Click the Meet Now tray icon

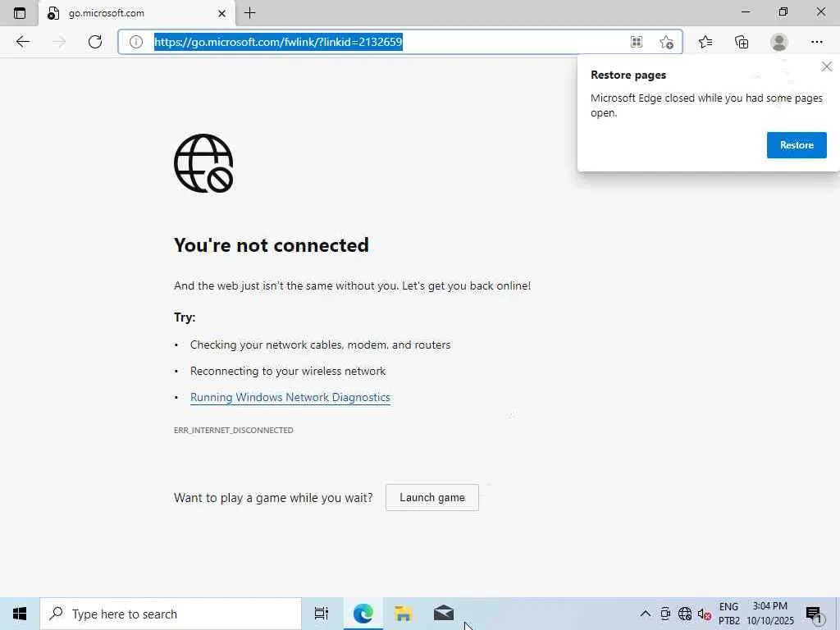click(665, 614)
